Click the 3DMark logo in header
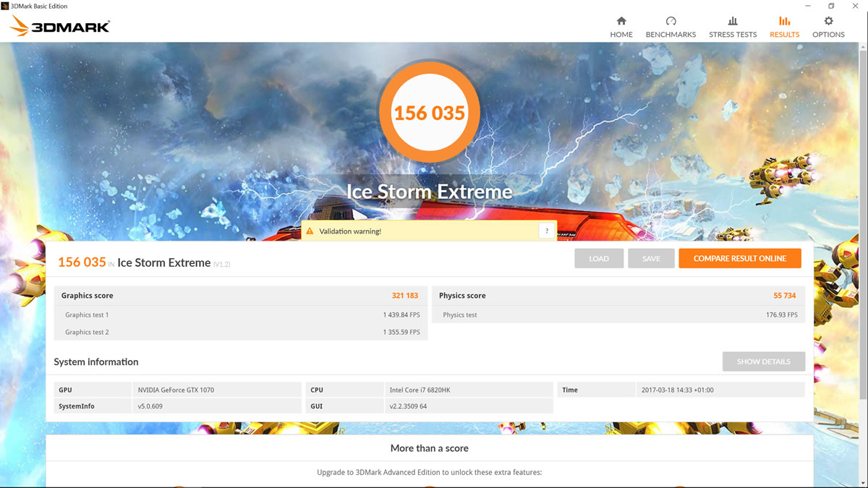 click(60, 27)
